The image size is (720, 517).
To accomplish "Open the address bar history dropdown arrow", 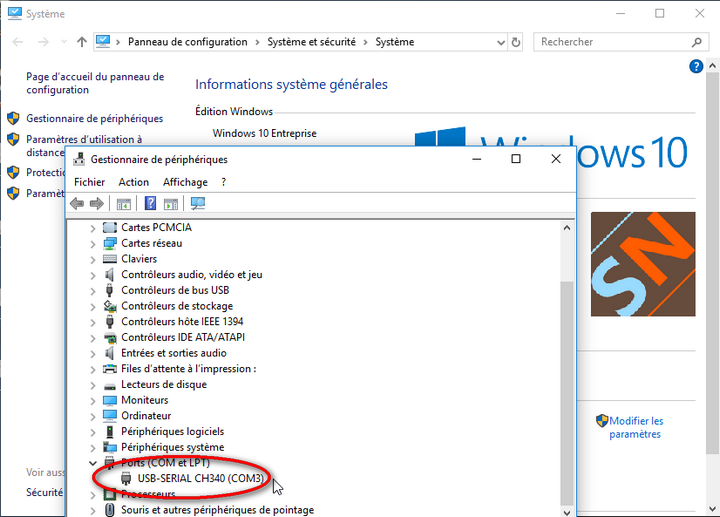I will pyautogui.click(x=501, y=42).
